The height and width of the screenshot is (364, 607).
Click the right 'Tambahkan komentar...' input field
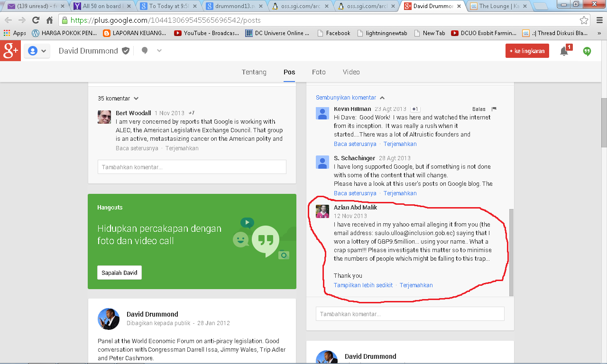[x=410, y=314]
